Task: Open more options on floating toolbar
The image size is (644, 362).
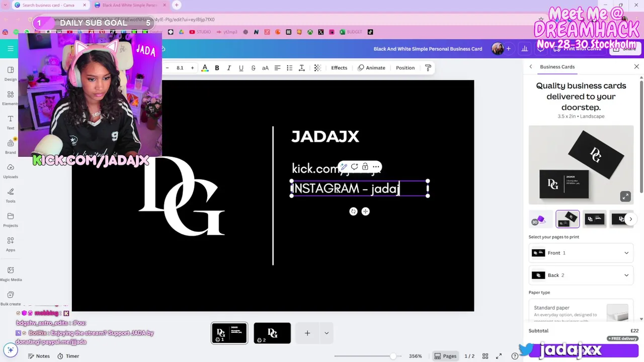Action: pos(376,167)
